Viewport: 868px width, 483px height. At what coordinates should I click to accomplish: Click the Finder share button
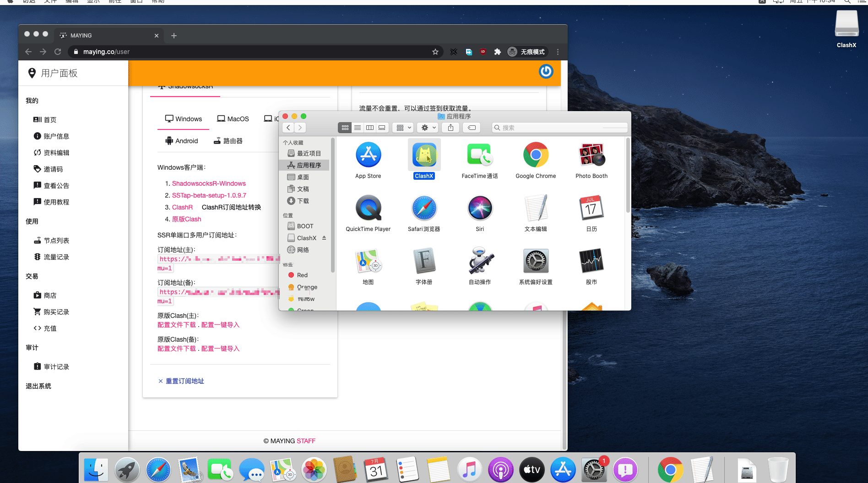tap(450, 128)
